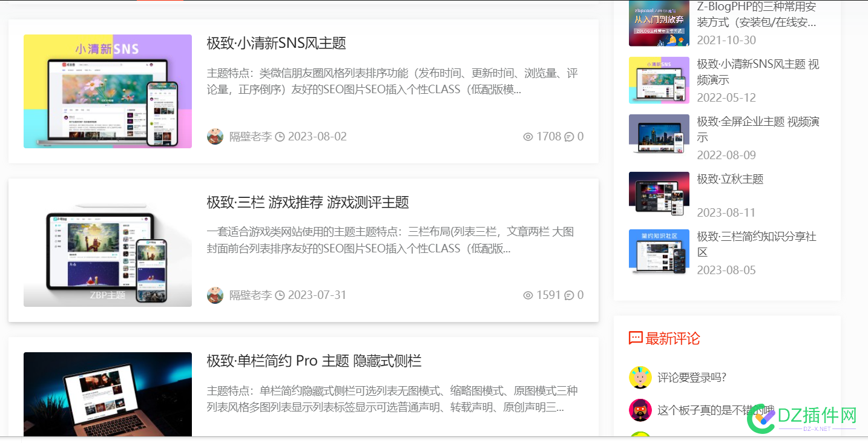Click sidebar thumbnail for 三栏简约知识分享社区
Screen dimensions: 868x443
pyautogui.click(x=659, y=253)
